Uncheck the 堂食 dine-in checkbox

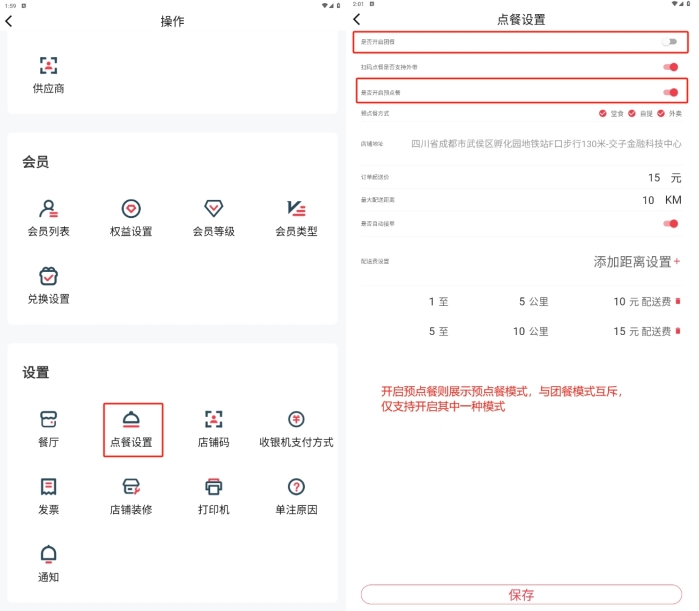click(602, 114)
